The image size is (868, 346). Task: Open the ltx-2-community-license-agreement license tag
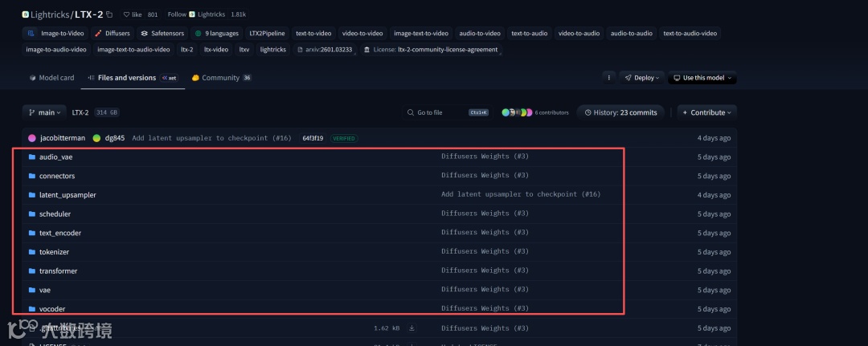pos(432,50)
